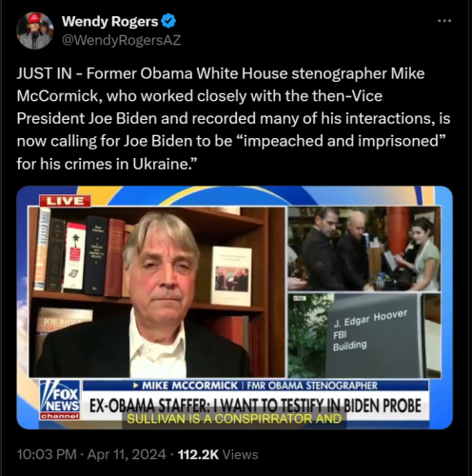Click the FMR Obama Stenographer label
The width and height of the screenshot is (472, 476).
312,386
